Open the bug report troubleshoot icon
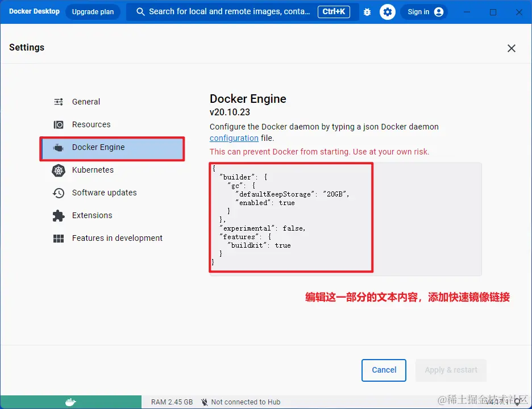 (367, 12)
